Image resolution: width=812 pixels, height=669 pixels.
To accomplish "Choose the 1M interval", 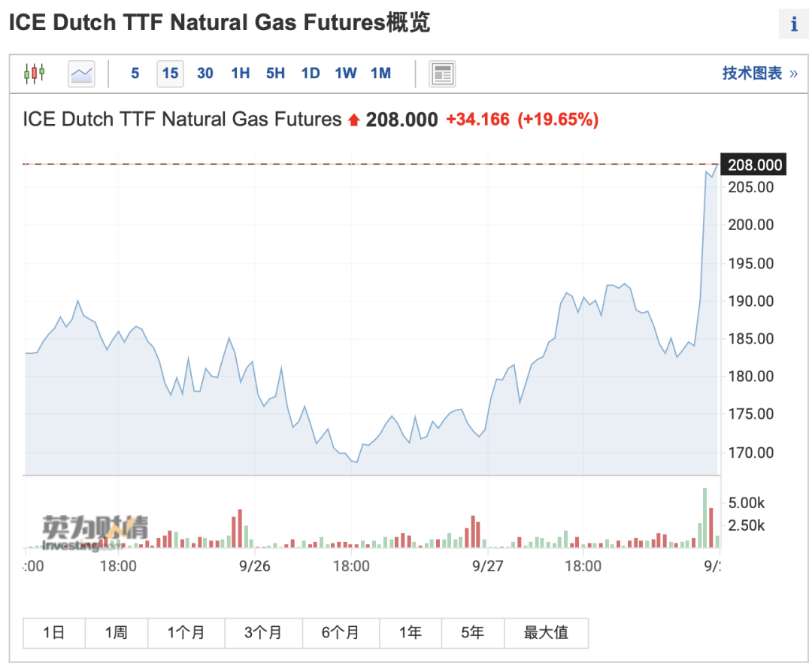I will pos(381,73).
